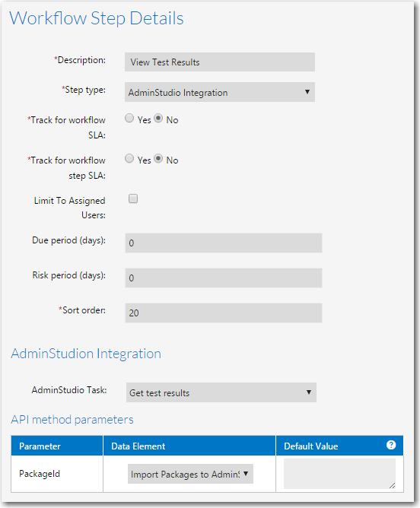
Task: Click the Workflow Step Details heading
Action: point(97,18)
